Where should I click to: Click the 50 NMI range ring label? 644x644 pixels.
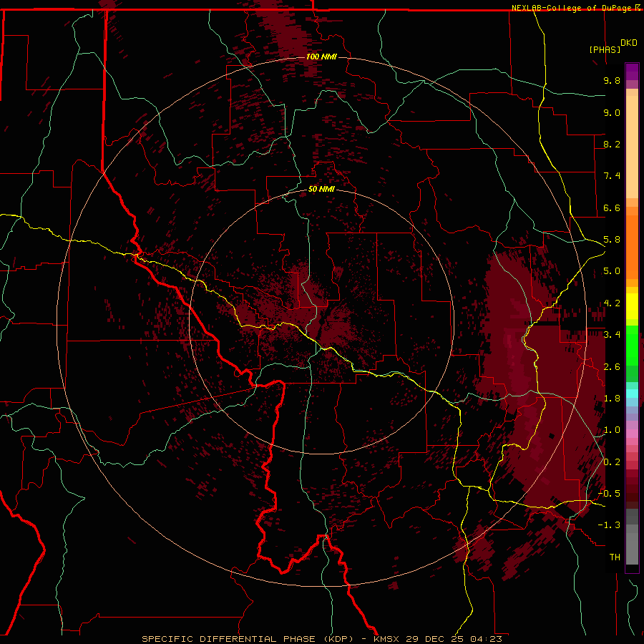pyautogui.click(x=321, y=189)
